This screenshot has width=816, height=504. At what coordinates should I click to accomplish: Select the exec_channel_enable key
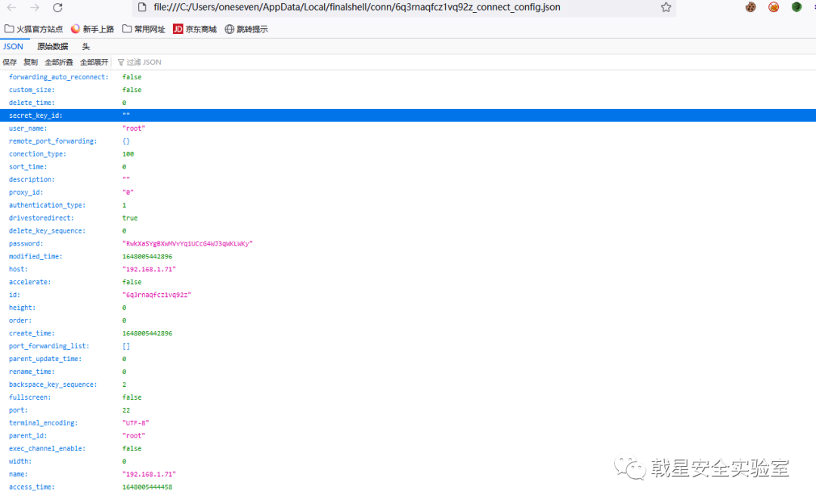48,449
